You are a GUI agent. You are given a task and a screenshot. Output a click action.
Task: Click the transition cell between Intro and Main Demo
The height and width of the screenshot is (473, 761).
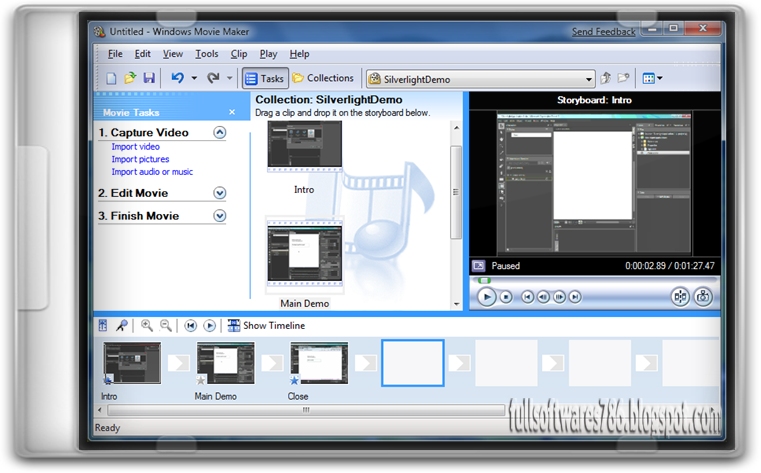coord(179,363)
